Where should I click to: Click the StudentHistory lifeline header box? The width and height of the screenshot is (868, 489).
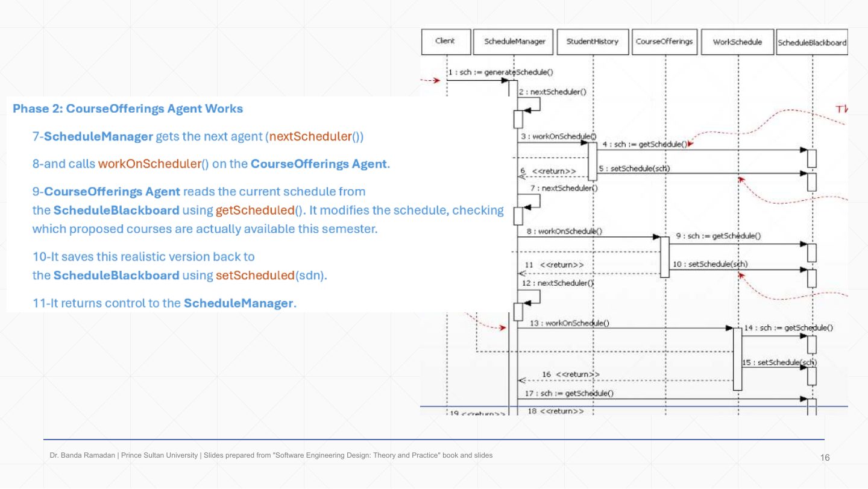coord(593,42)
